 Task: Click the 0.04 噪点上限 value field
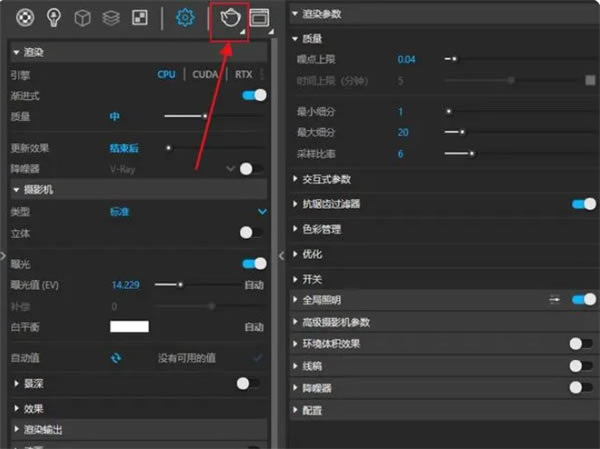click(x=406, y=59)
